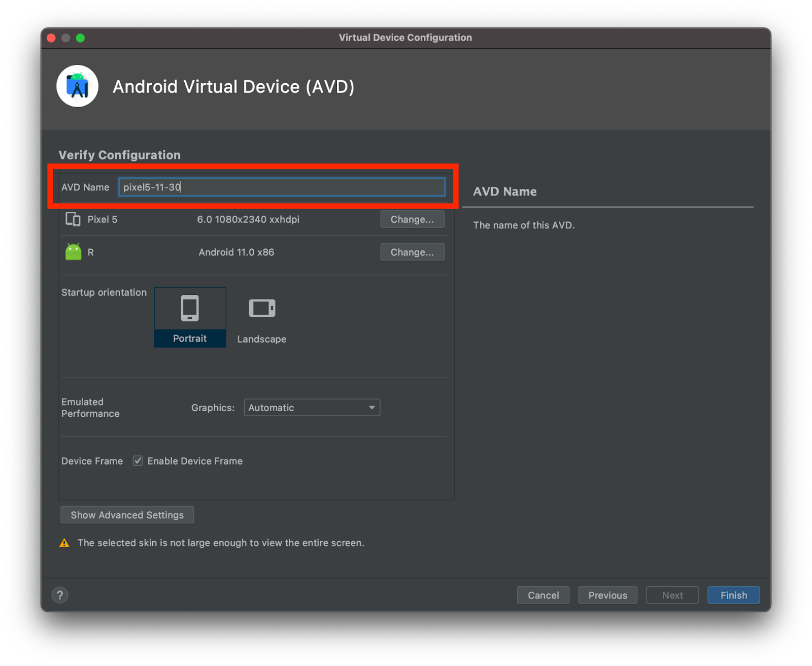The image size is (812, 666).
Task: Click the skin not large enough warning text
Action: [x=221, y=543]
